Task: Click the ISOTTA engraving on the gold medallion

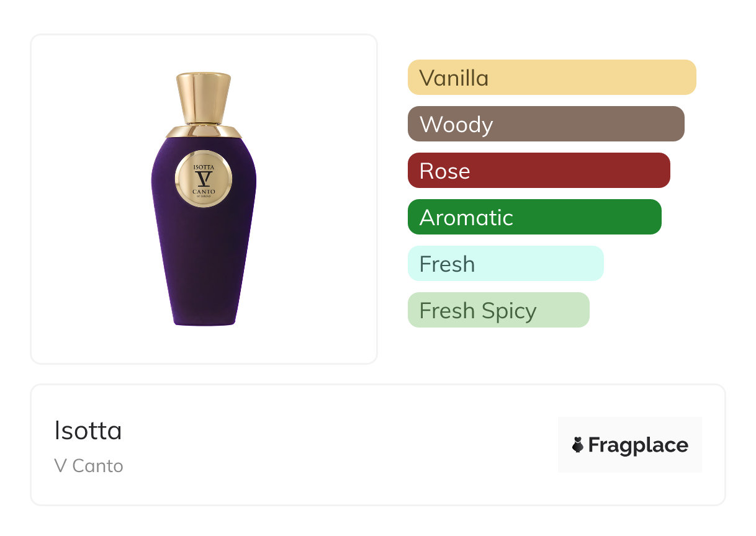Action: tap(204, 166)
